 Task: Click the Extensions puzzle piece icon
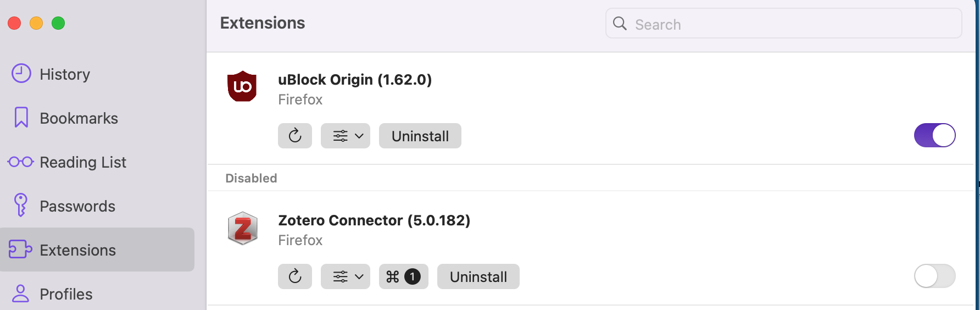point(20,250)
